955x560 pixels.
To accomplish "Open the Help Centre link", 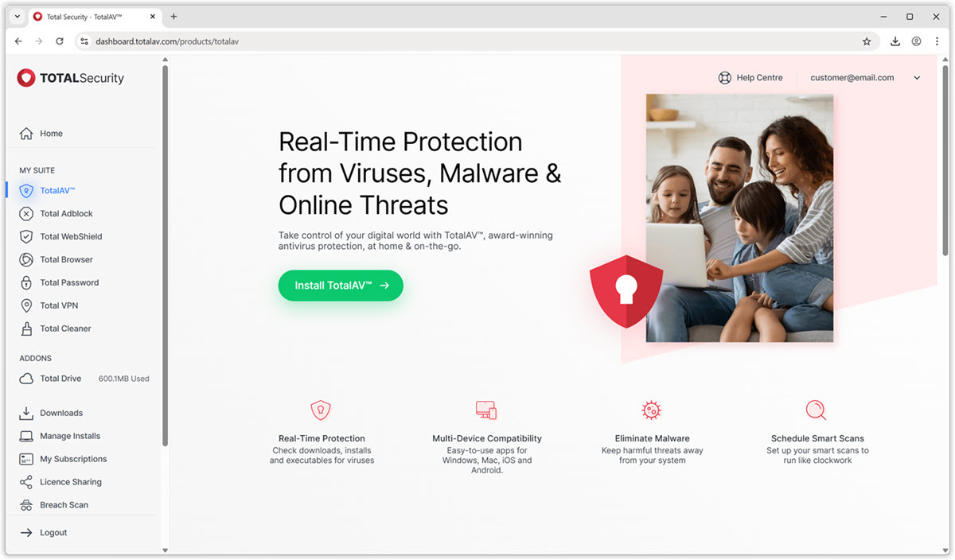I will click(x=750, y=78).
